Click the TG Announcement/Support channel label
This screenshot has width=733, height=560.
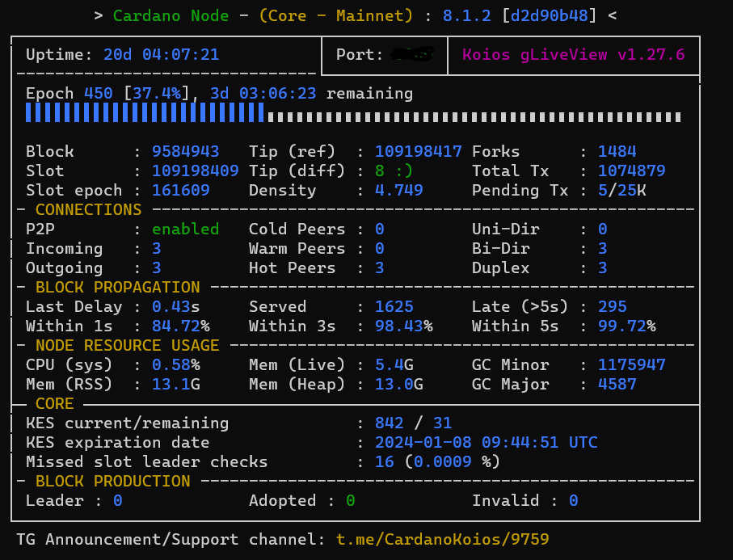click(x=171, y=540)
